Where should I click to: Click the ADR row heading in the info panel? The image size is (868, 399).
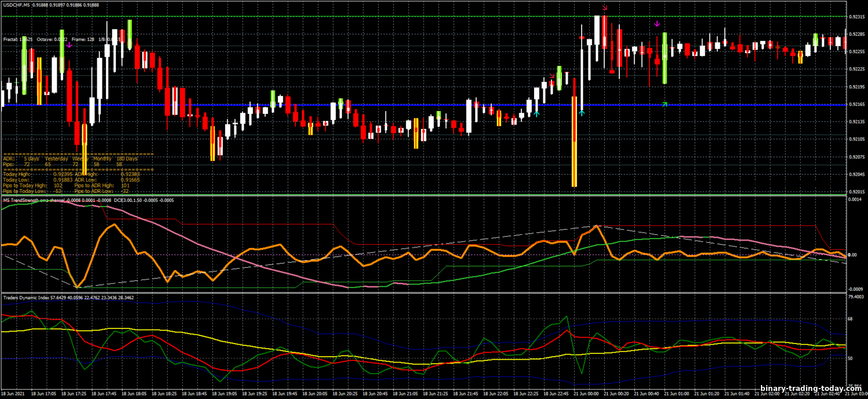click(9, 158)
